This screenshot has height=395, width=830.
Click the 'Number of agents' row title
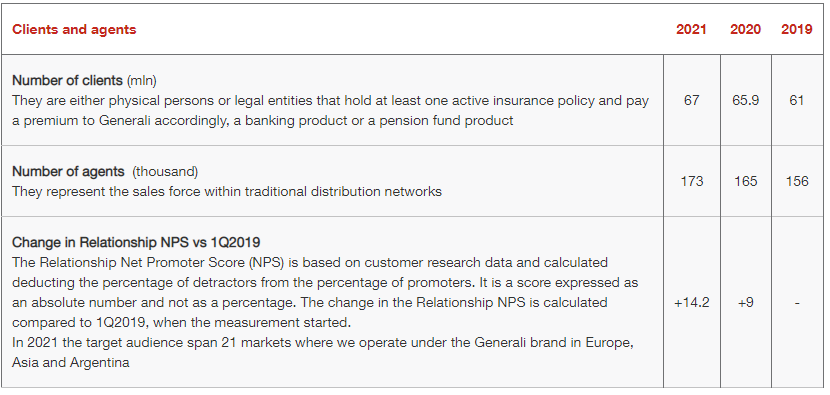coord(68,172)
